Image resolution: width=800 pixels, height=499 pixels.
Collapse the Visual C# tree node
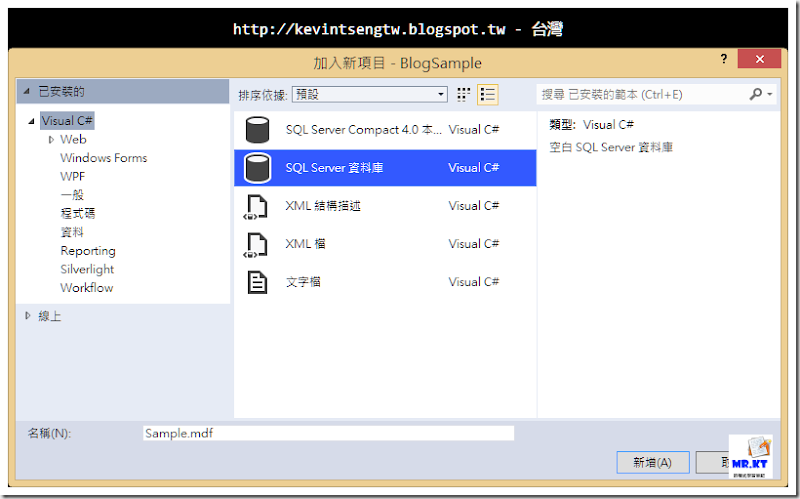pos(32,121)
